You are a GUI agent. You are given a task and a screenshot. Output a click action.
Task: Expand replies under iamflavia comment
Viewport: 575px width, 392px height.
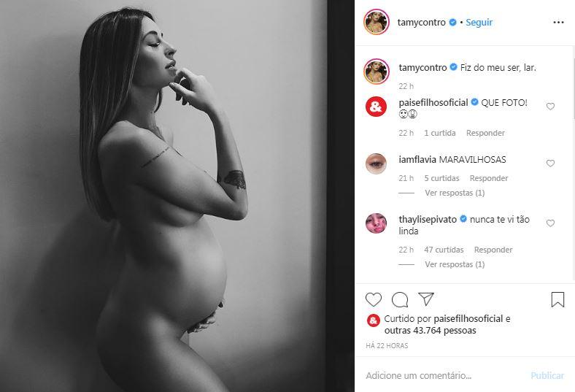(x=455, y=193)
